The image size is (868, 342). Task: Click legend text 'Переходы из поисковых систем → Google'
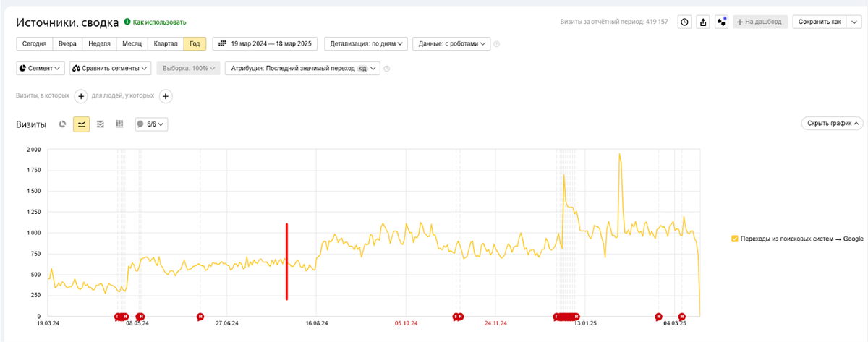(801, 239)
